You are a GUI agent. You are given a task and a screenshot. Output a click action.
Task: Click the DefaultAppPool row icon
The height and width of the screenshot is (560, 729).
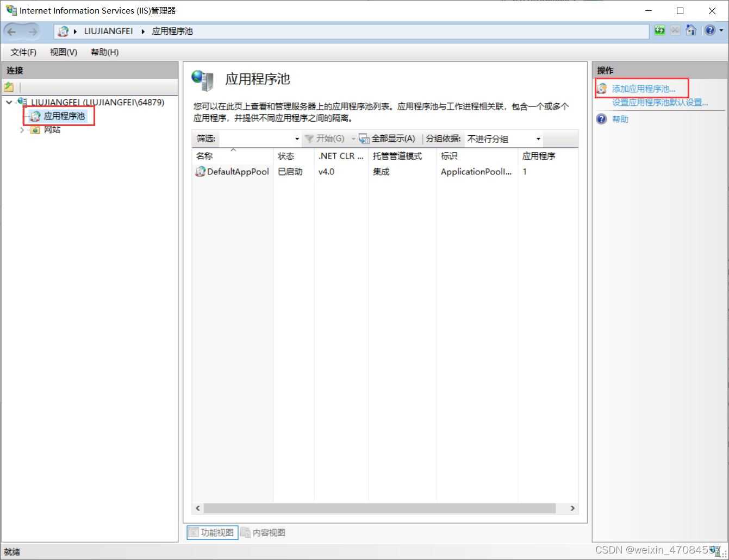(200, 172)
